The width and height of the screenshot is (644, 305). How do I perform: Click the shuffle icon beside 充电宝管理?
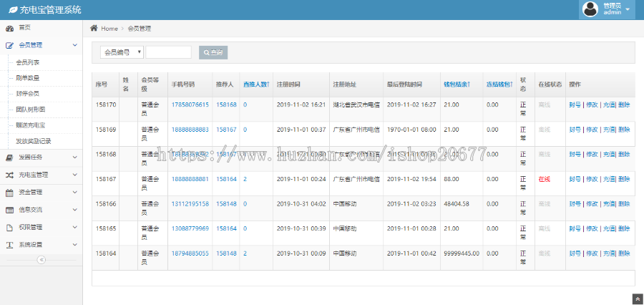(x=9, y=175)
